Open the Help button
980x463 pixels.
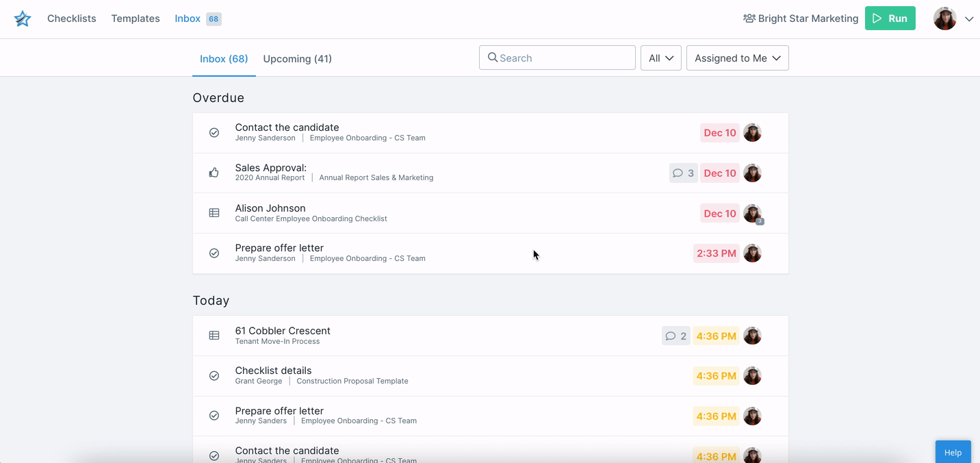[x=953, y=452]
